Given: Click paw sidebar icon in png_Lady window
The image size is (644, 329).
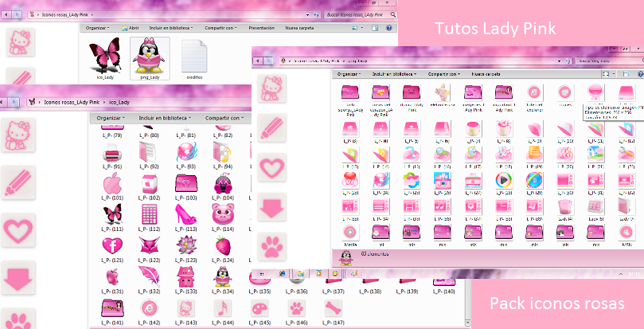Looking at the screenshot, I should click(x=271, y=247).
